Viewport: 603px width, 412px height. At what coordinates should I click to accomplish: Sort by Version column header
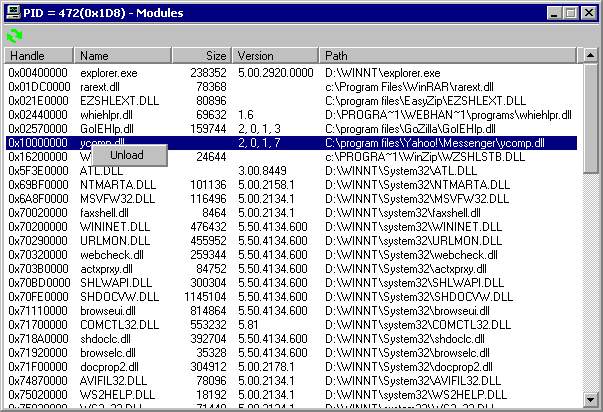pos(276,56)
